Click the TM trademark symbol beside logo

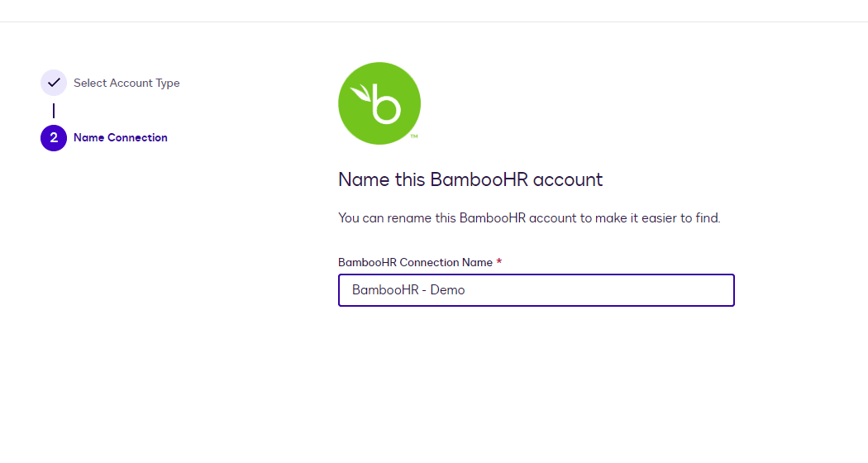click(413, 136)
